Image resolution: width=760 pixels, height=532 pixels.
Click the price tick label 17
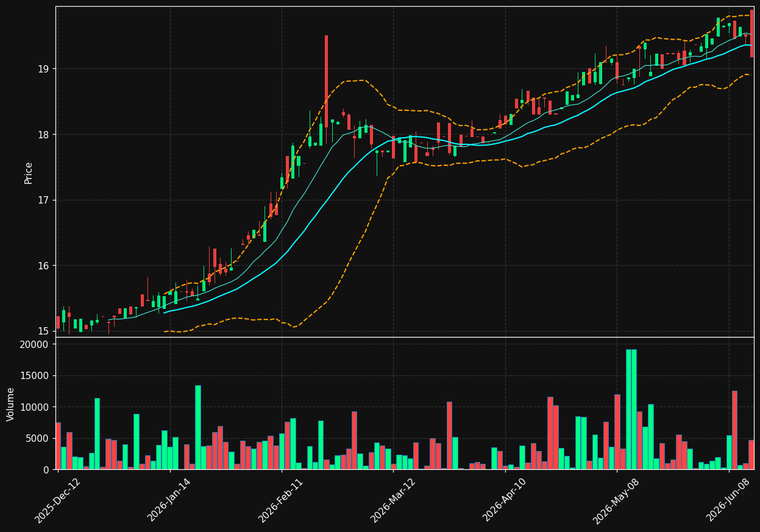pos(43,200)
